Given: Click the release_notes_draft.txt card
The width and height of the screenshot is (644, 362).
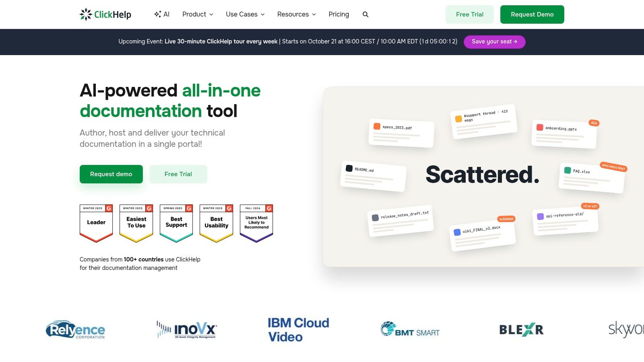Looking at the screenshot, I should click(401, 221).
